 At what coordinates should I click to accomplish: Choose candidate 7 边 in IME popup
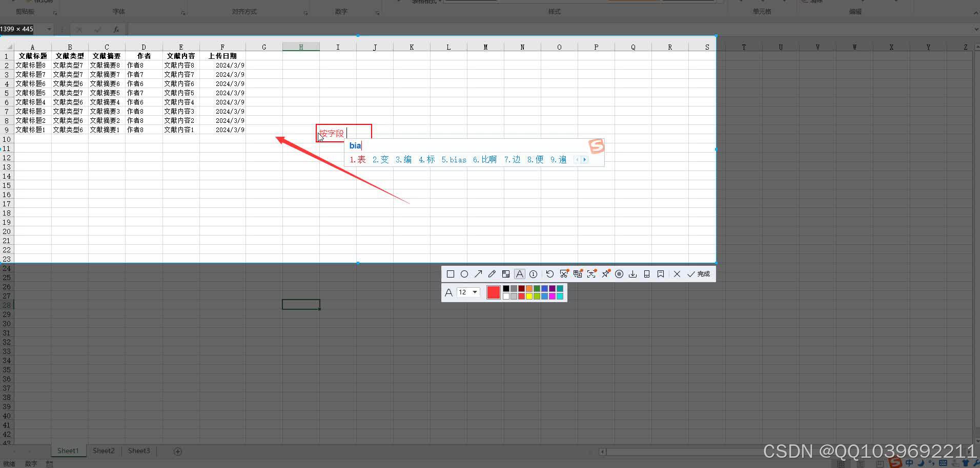[512, 160]
